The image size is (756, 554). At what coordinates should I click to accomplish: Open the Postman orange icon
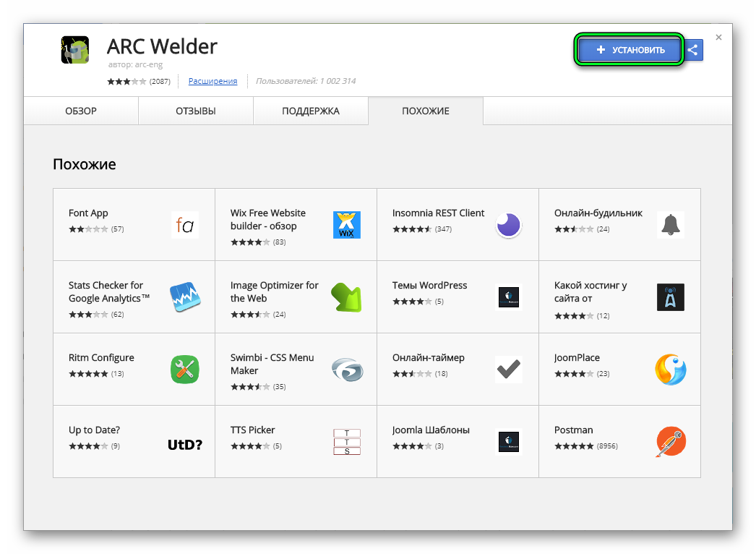tap(671, 442)
